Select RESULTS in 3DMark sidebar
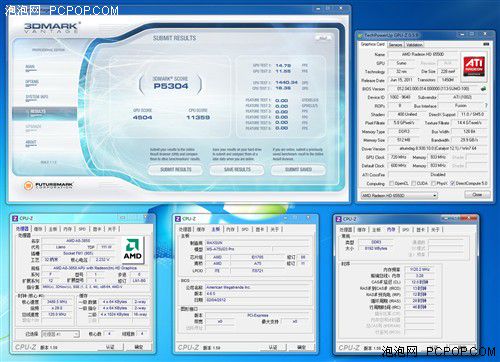Screen dimensions: 500x362 tap(44, 113)
